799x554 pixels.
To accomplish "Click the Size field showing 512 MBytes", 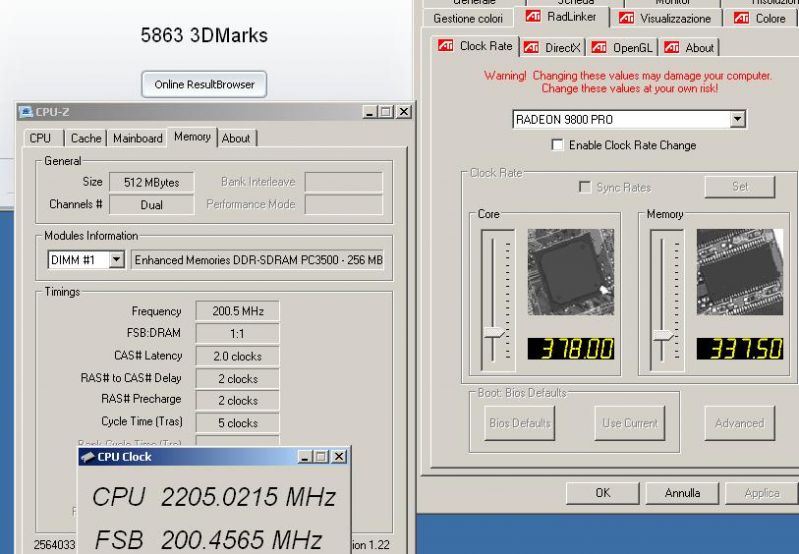I will point(152,182).
